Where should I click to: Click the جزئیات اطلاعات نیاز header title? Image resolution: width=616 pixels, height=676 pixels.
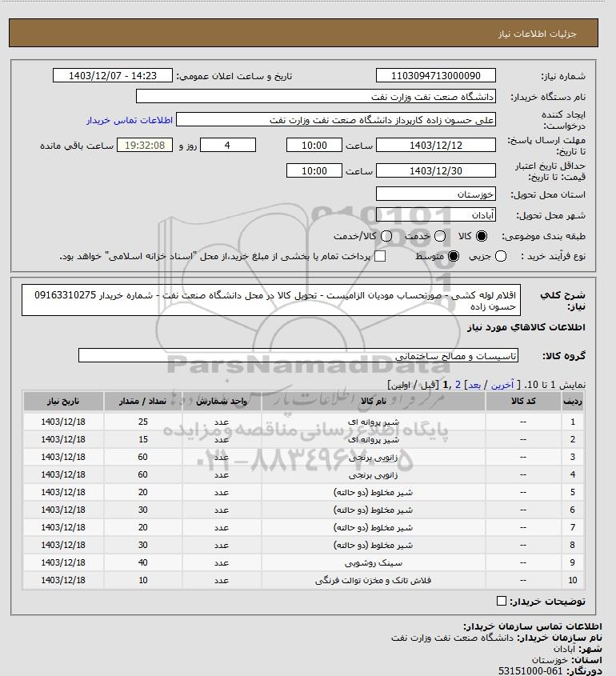click(537, 34)
